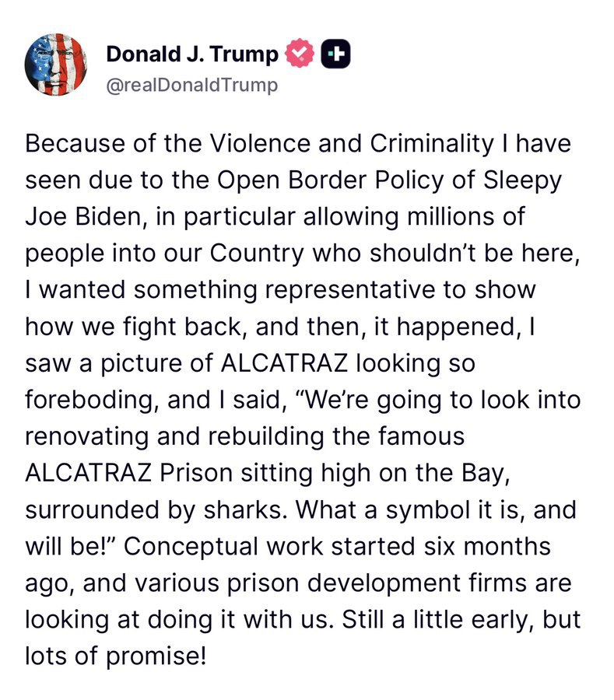Open the Donald J. Trump display name
This screenshot has height=700, width=614.
click(x=192, y=54)
